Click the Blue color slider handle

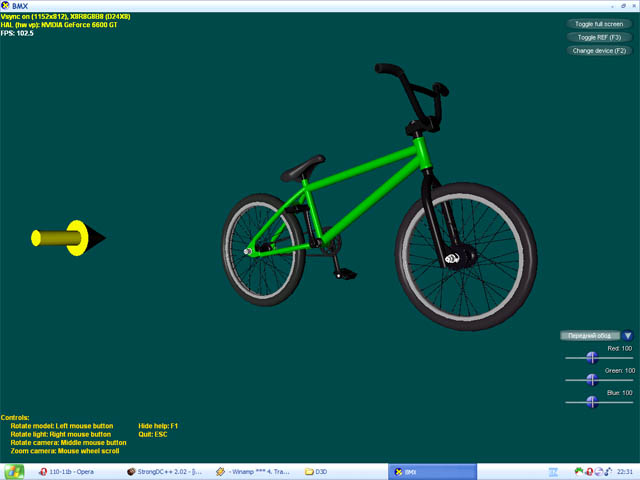coord(591,401)
